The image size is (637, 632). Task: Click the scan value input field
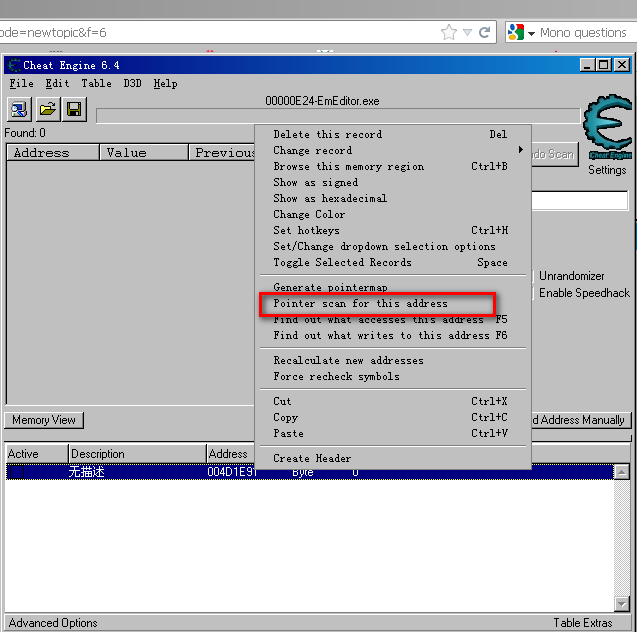click(x=579, y=201)
